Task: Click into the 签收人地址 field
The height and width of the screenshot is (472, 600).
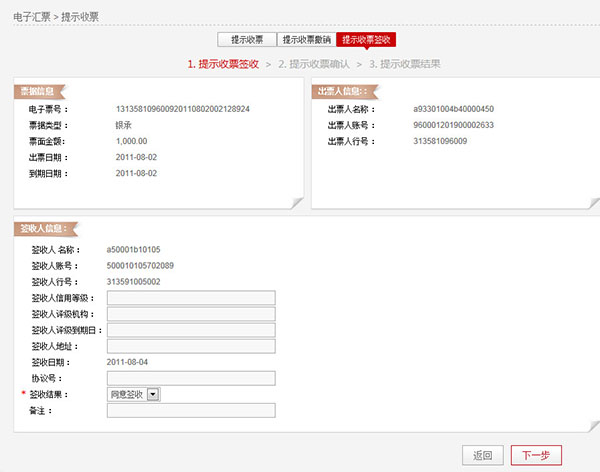Action: pos(191,346)
